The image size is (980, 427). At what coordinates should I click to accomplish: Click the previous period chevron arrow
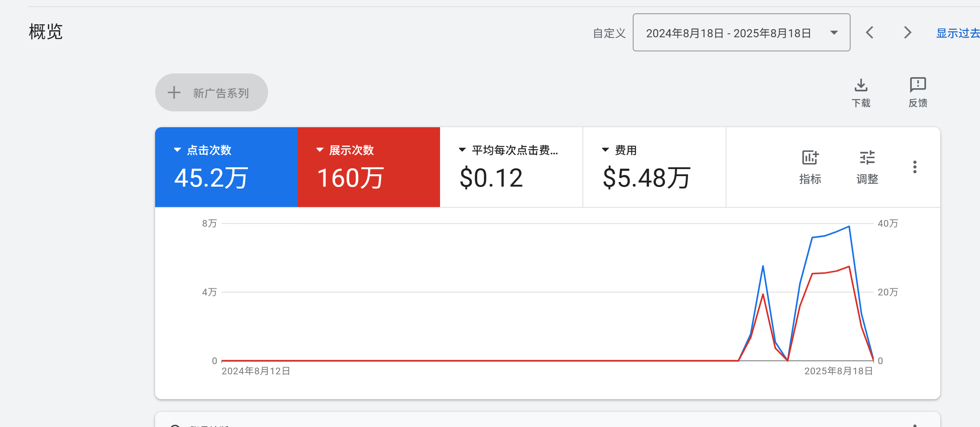pos(869,33)
